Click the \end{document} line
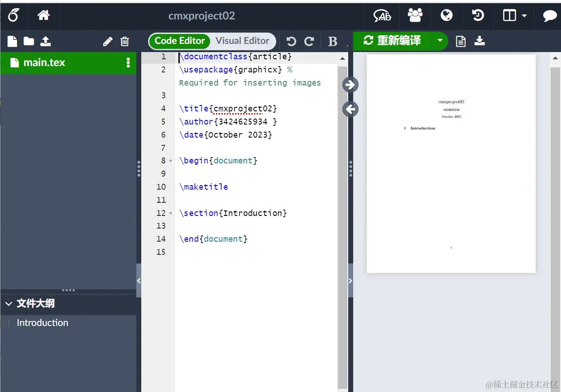 point(213,239)
